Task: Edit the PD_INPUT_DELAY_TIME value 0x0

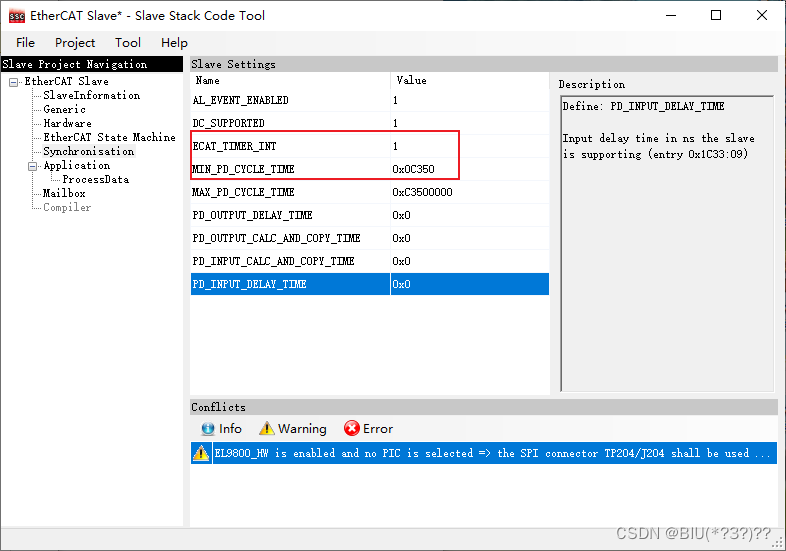Action: [470, 284]
